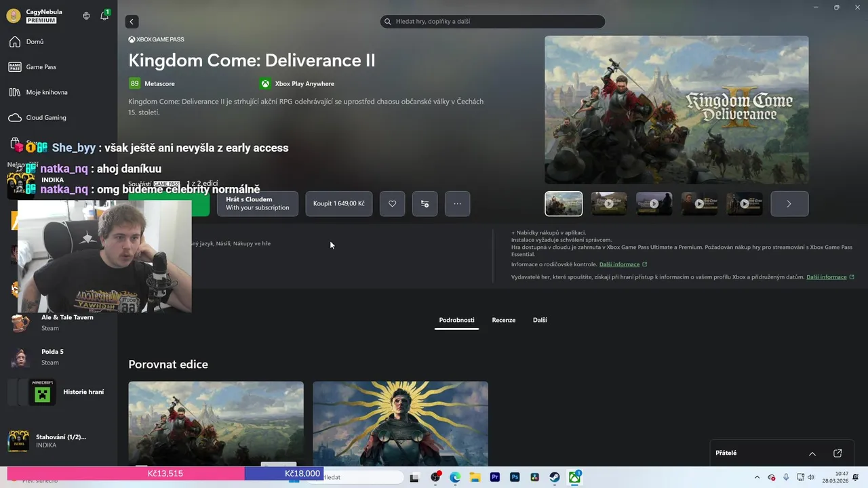868x488 pixels.
Task: Play the second gallery video thumbnail
Action: [609, 203]
